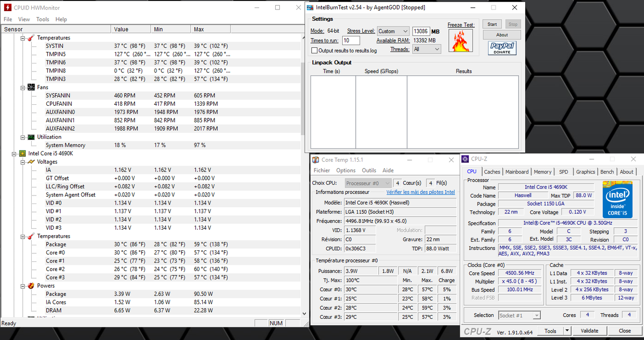Collapse the Utilization tree node

point(23,137)
